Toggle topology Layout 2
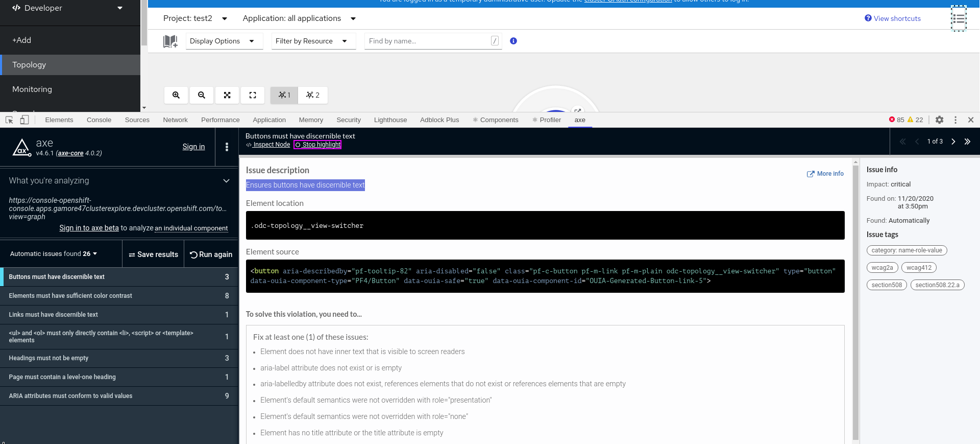Screen dimensions: 980x444 coord(313,95)
